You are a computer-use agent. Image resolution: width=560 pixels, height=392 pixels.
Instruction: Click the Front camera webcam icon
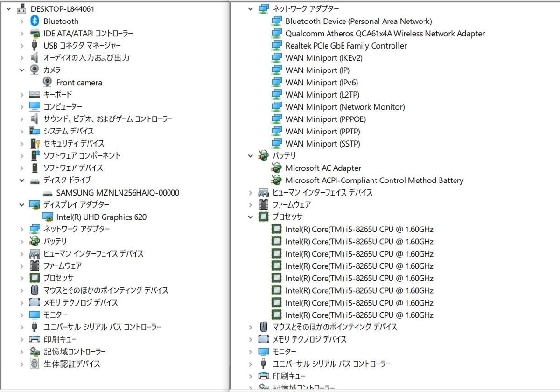(x=48, y=83)
